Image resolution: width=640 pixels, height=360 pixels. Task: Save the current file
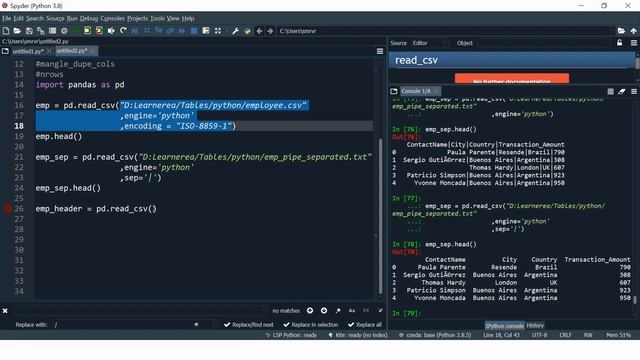(29, 31)
